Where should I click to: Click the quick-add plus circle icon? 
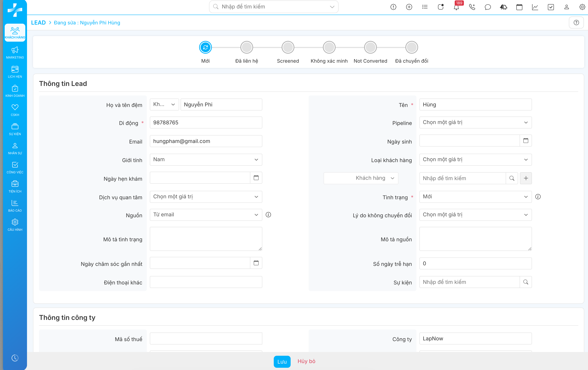[409, 7]
